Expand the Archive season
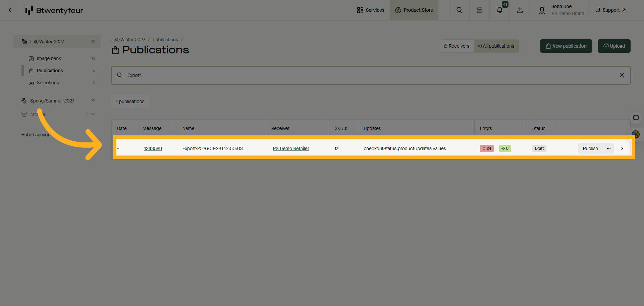The height and width of the screenshot is (306, 644). click(93, 114)
